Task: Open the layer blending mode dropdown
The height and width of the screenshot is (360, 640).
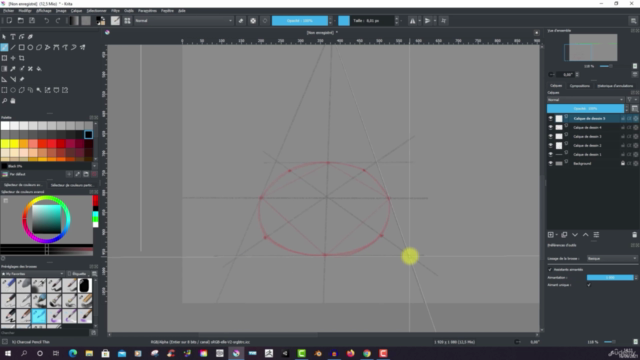Action: (x=586, y=100)
